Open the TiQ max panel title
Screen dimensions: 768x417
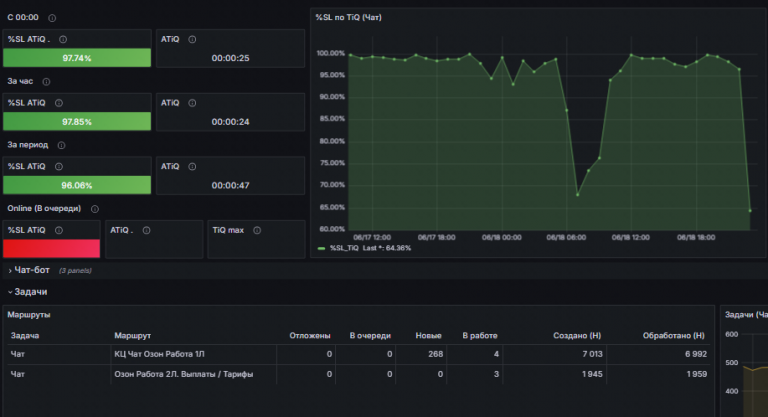[228, 230]
